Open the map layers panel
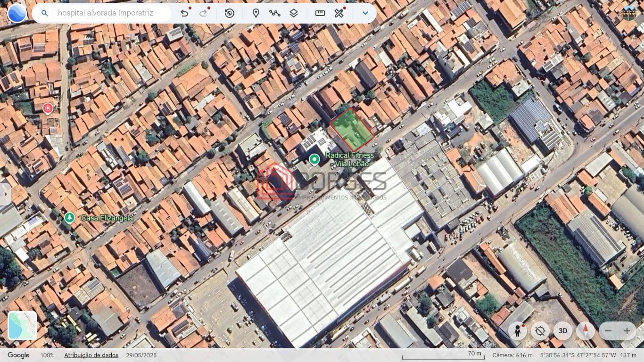The image size is (644, 362). coord(294,13)
